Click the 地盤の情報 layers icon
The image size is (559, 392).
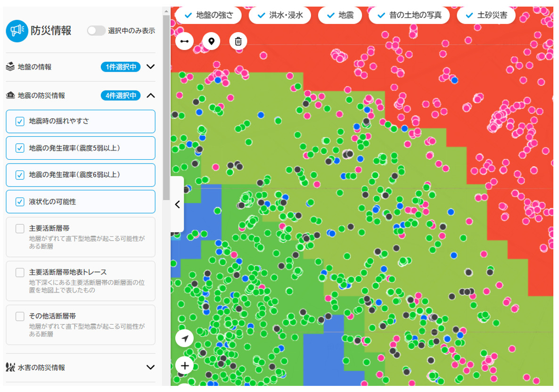pyautogui.click(x=10, y=67)
